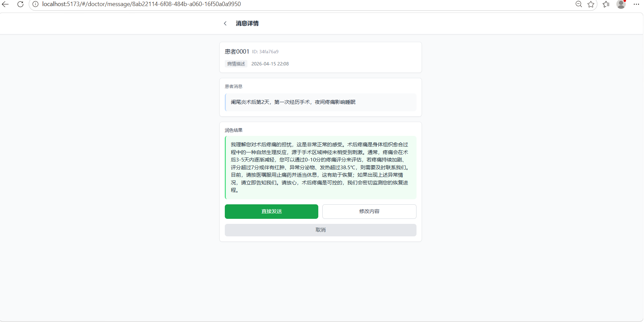This screenshot has height=322, width=644.
Task: Add this page to favorites with star
Action: pyautogui.click(x=591, y=4)
